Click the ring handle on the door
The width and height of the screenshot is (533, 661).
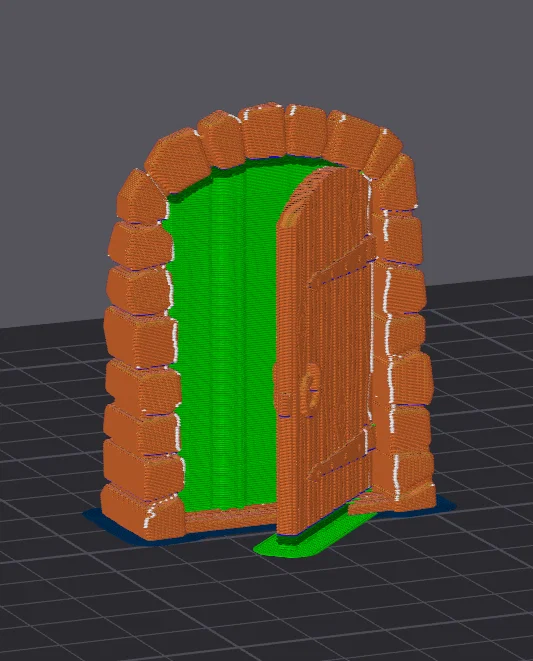(311, 387)
